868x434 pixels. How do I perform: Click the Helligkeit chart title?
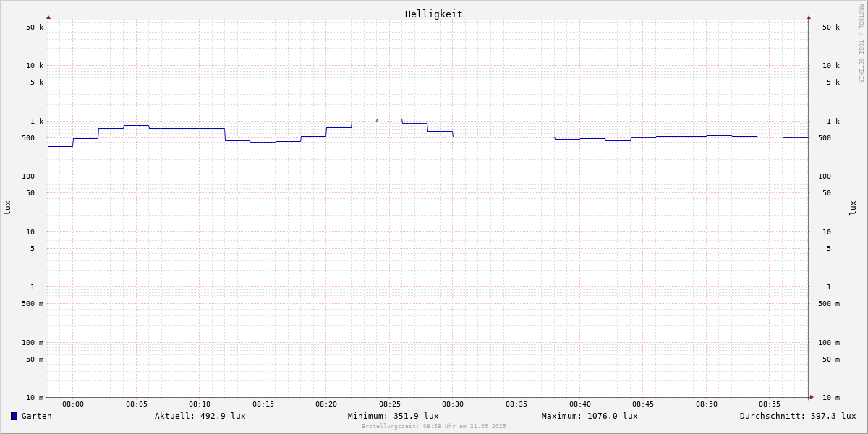433,14
